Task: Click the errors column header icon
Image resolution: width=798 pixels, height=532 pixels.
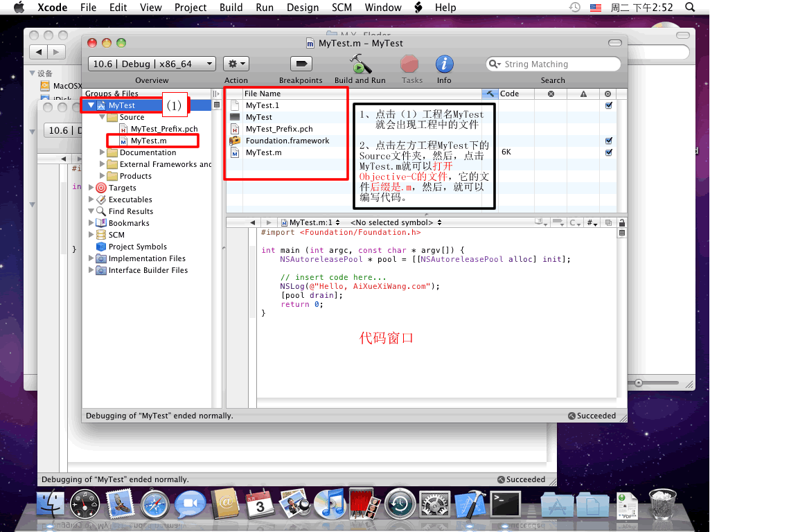Action: pos(551,94)
